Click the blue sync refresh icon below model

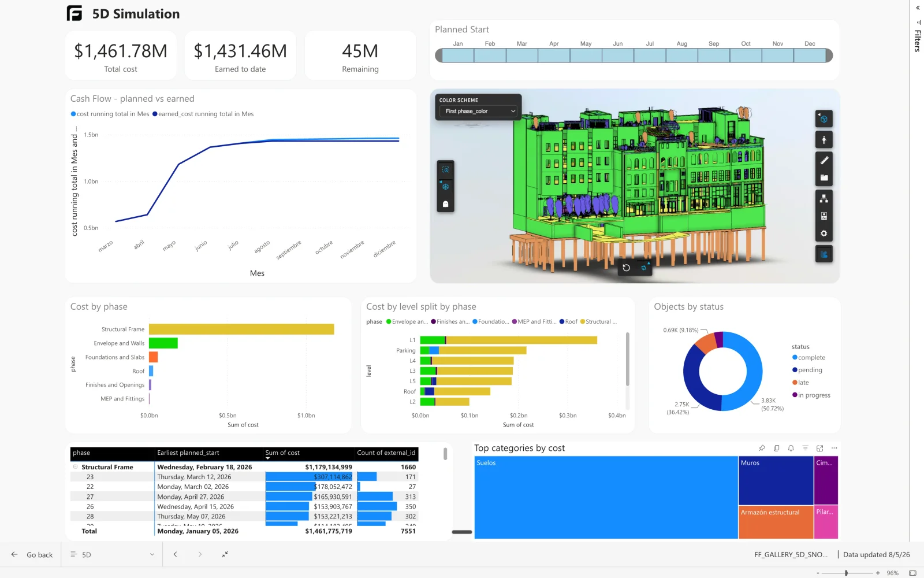tap(644, 268)
